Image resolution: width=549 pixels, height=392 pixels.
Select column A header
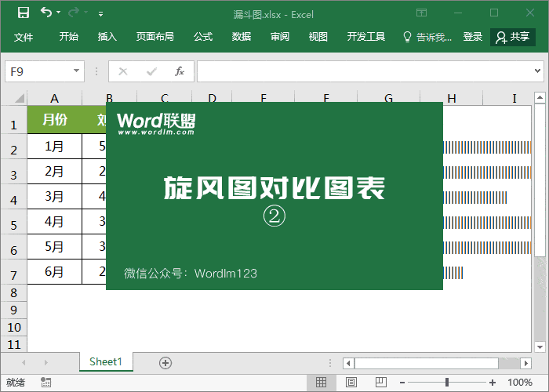coord(54,98)
